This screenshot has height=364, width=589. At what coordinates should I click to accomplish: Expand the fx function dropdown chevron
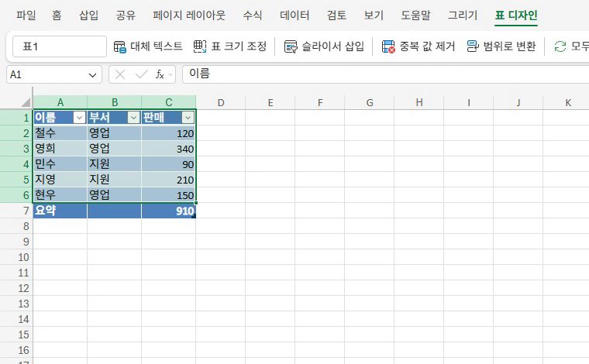[170, 75]
